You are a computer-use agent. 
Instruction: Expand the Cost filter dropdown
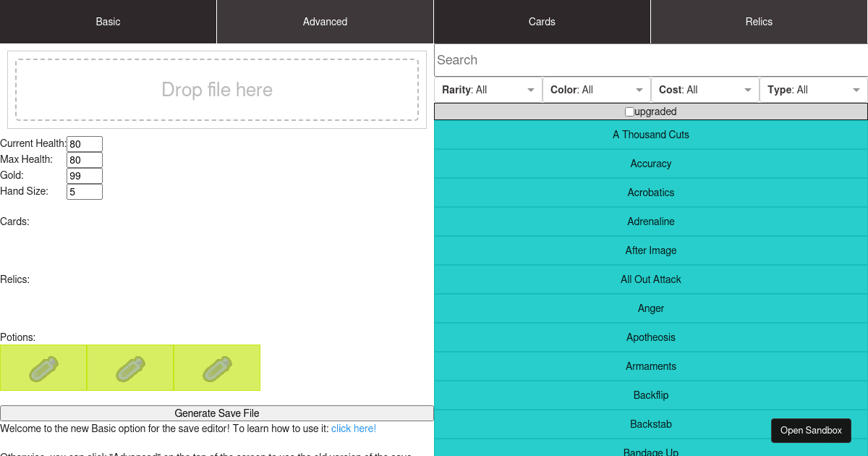point(705,90)
